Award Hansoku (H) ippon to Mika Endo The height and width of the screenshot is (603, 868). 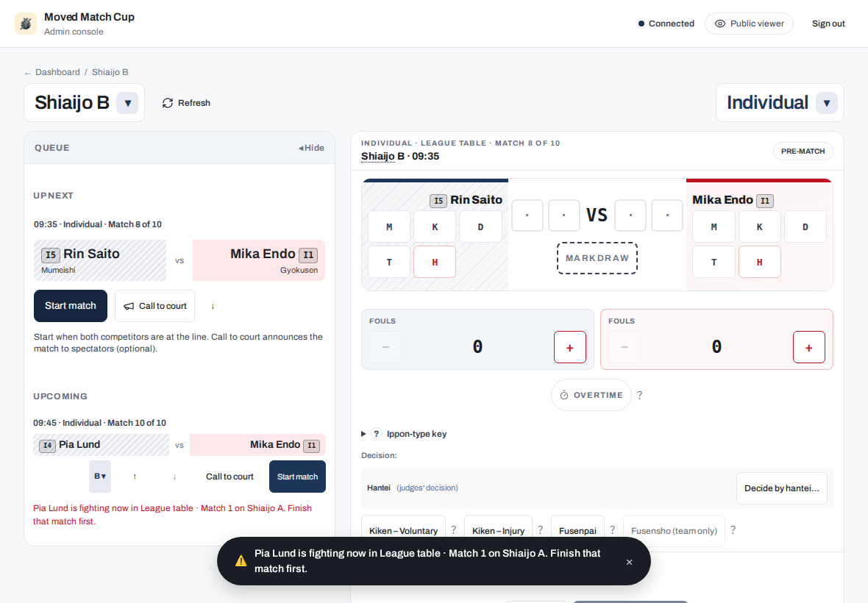759,262
